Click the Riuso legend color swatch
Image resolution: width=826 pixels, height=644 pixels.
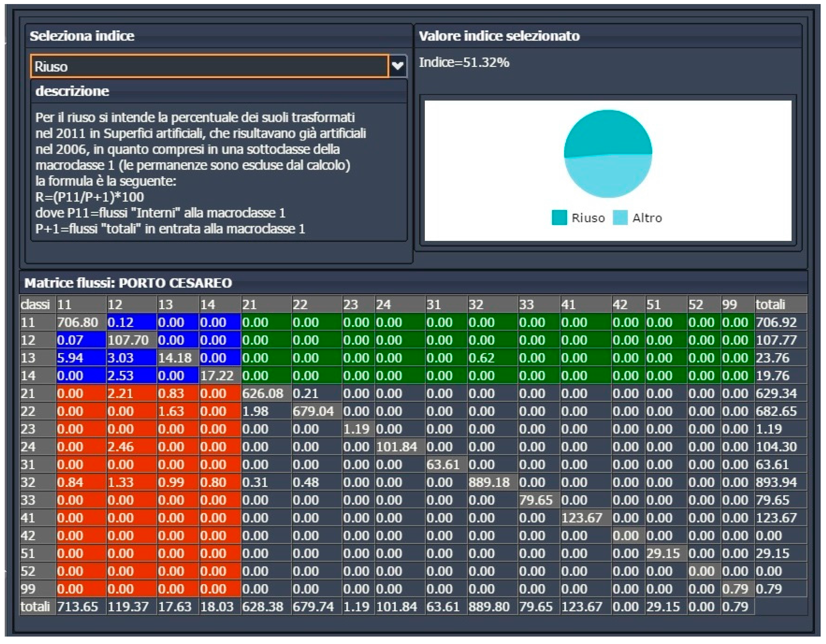pyautogui.click(x=559, y=218)
